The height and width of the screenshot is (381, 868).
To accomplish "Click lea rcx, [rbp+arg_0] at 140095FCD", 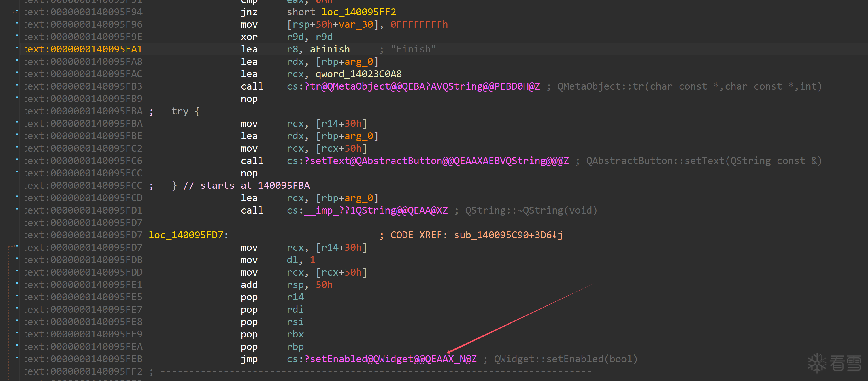I will click(x=310, y=198).
